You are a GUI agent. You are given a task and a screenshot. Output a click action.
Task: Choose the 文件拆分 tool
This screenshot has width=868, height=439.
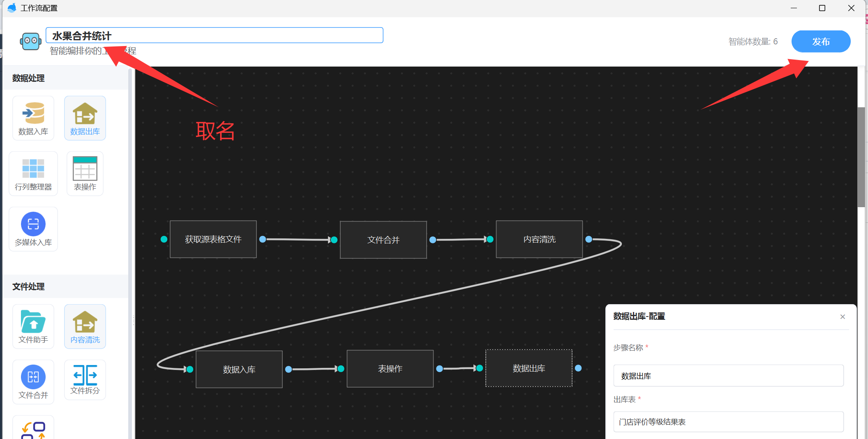85,380
